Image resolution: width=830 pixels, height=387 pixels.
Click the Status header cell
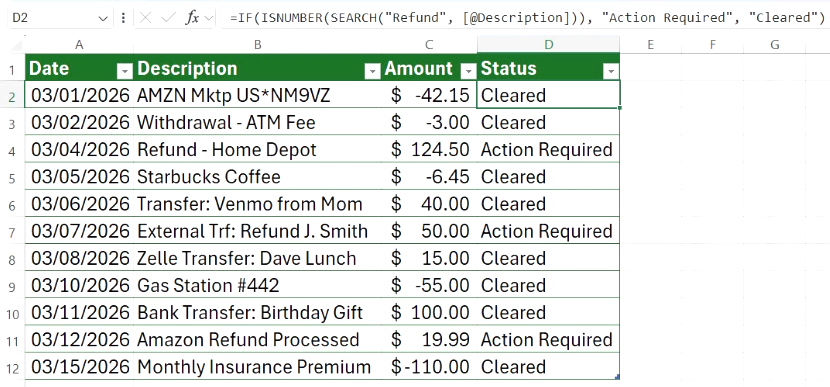[x=548, y=68]
